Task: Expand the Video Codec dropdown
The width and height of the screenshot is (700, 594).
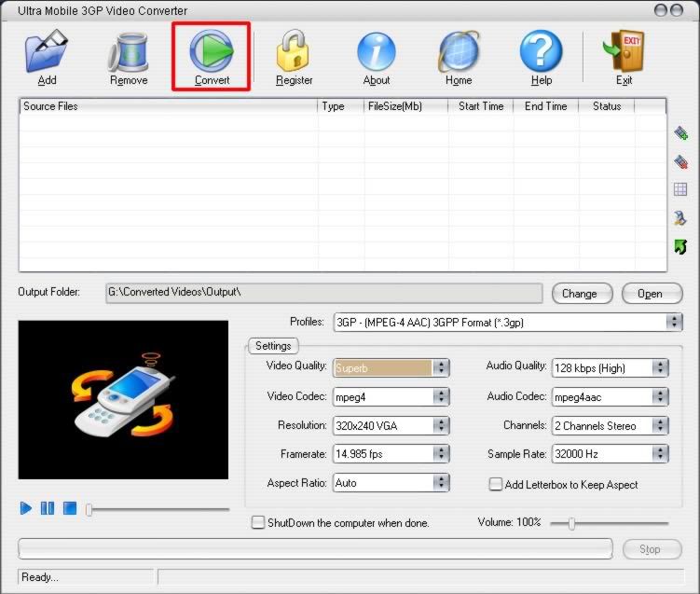Action: (391, 396)
